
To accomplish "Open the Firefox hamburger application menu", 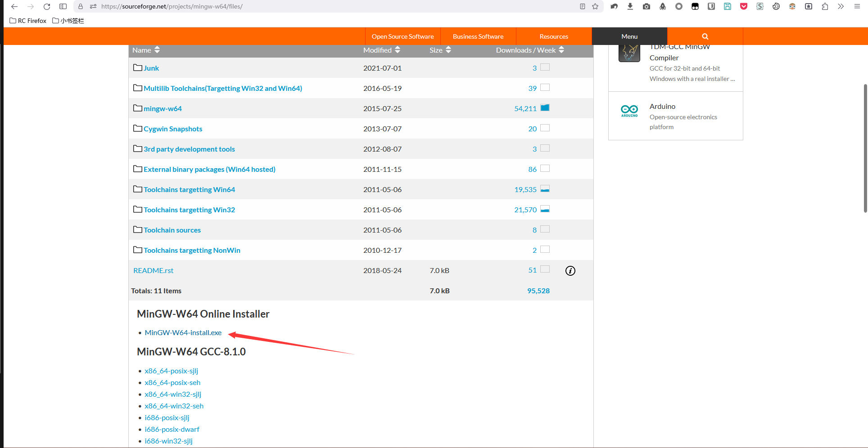I will (x=857, y=6).
